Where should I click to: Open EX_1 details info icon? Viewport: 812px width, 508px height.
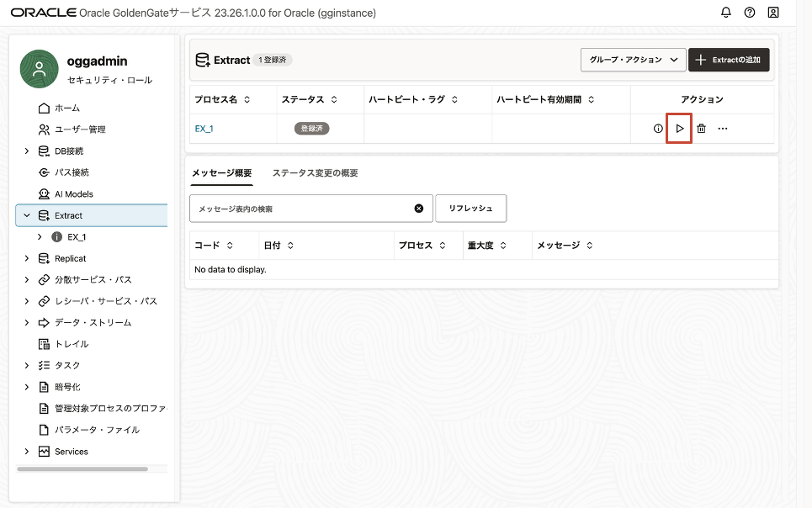658,129
